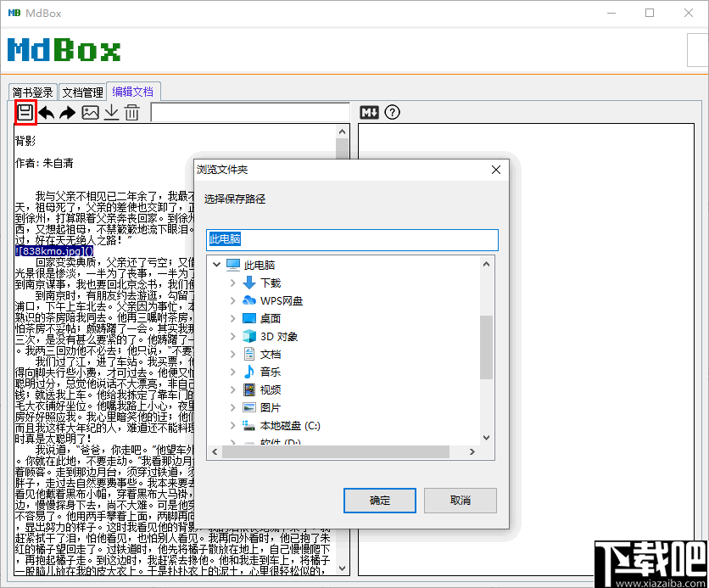Viewport: 709px width, 588px height.
Task: Click the Save document icon
Action: (x=25, y=111)
